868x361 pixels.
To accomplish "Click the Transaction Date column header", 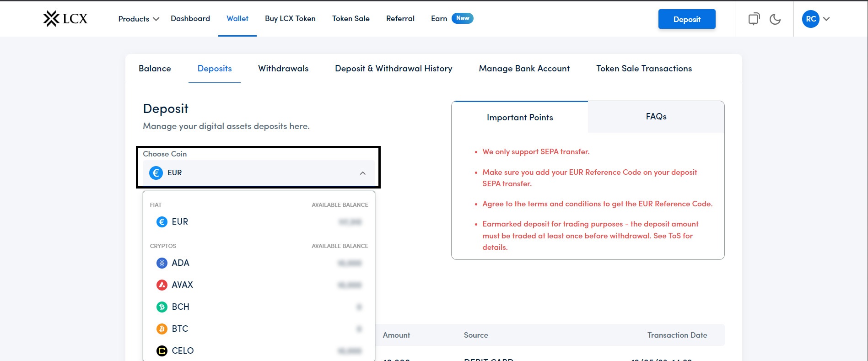I will [677, 335].
